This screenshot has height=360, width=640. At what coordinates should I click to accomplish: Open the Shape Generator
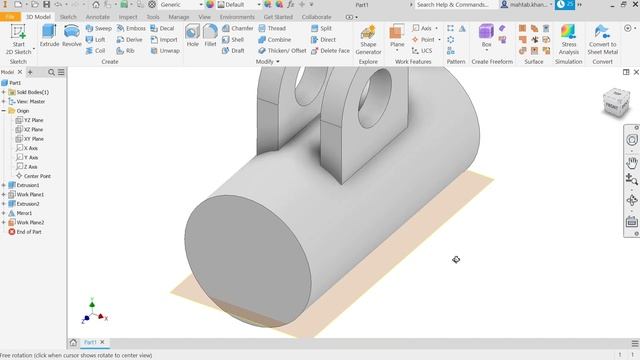[368, 39]
